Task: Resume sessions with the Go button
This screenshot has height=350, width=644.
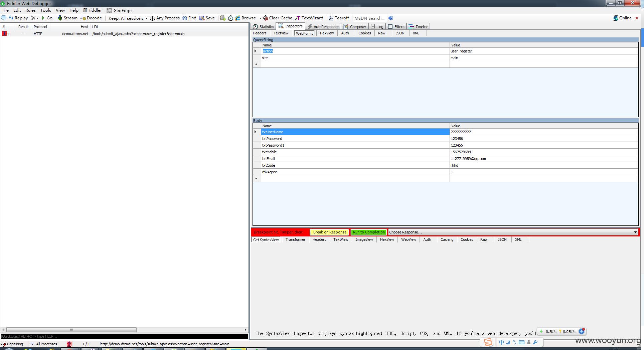Action: click(x=47, y=18)
